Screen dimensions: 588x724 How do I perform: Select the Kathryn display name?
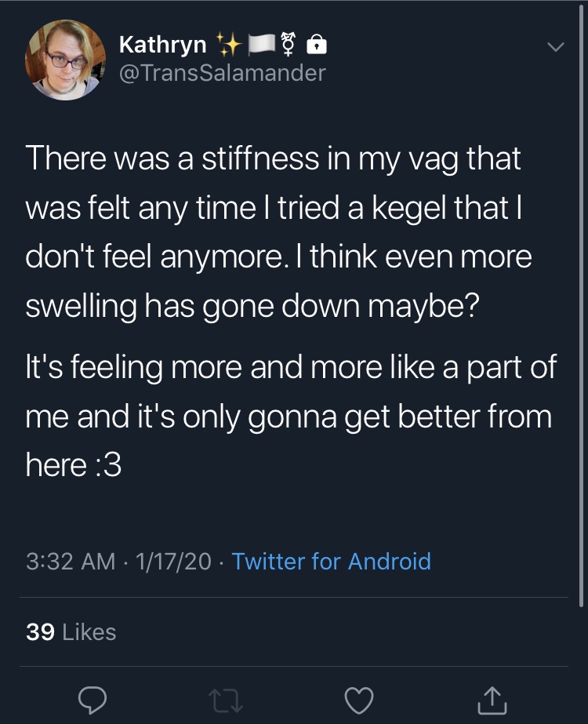coord(162,45)
